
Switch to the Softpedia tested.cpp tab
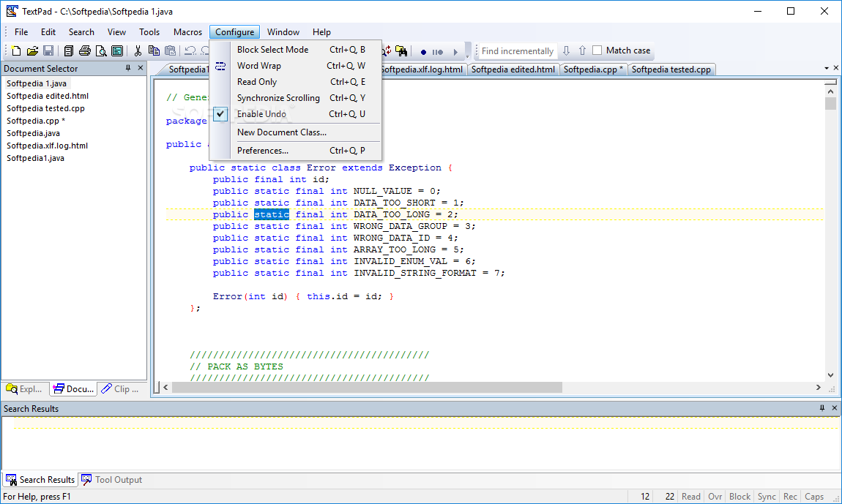click(671, 69)
